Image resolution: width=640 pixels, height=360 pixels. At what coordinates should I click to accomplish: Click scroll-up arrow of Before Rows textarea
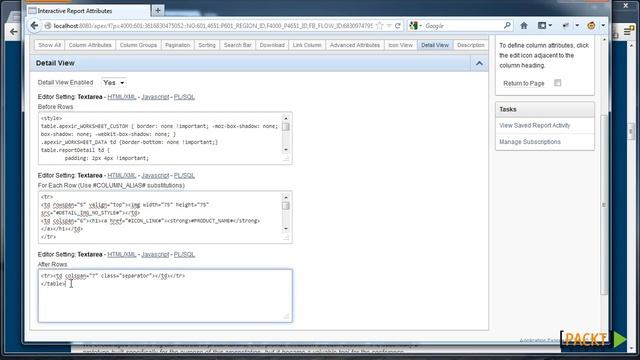tap(286, 118)
